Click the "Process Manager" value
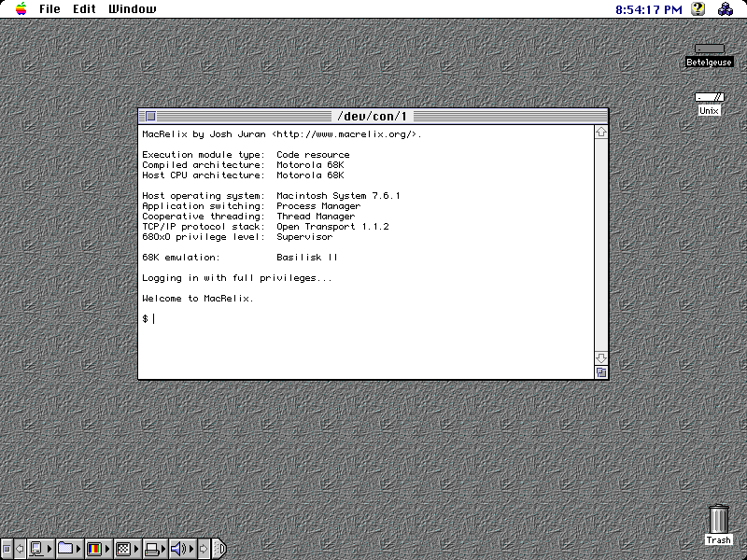The height and width of the screenshot is (560, 747). tap(318, 206)
